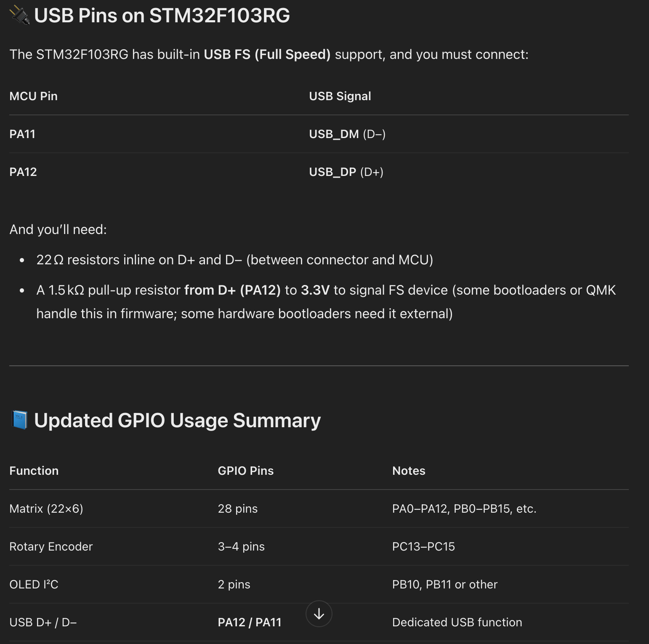
Task: Select the PA11 table cell
Action: (22, 134)
